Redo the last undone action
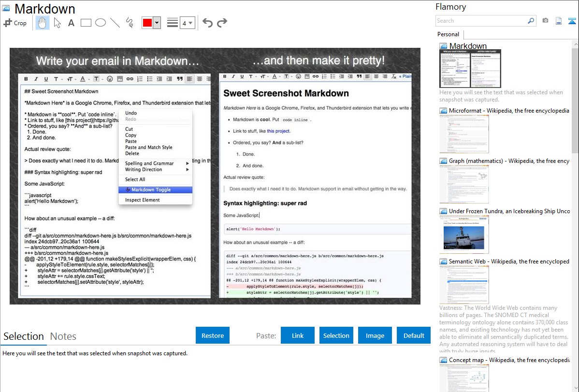The height and width of the screenshot is (392, 579). (222, 23)
